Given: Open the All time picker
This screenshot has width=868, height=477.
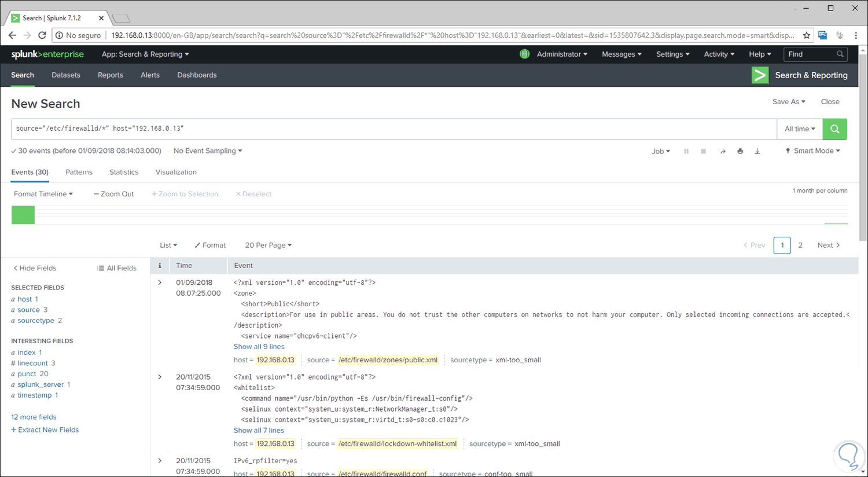Looking at the screenshot, I should pos(800,129).
